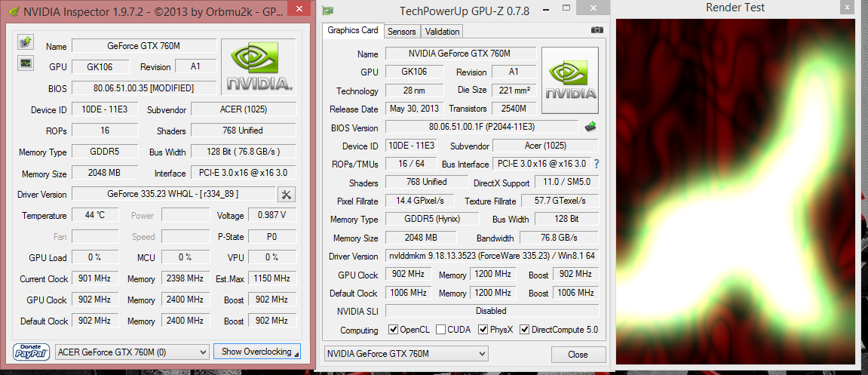Click the Voltage value 0.987 V
This screenshot has width=868, height=375.
pyautogui.click(x=272, y=216)
